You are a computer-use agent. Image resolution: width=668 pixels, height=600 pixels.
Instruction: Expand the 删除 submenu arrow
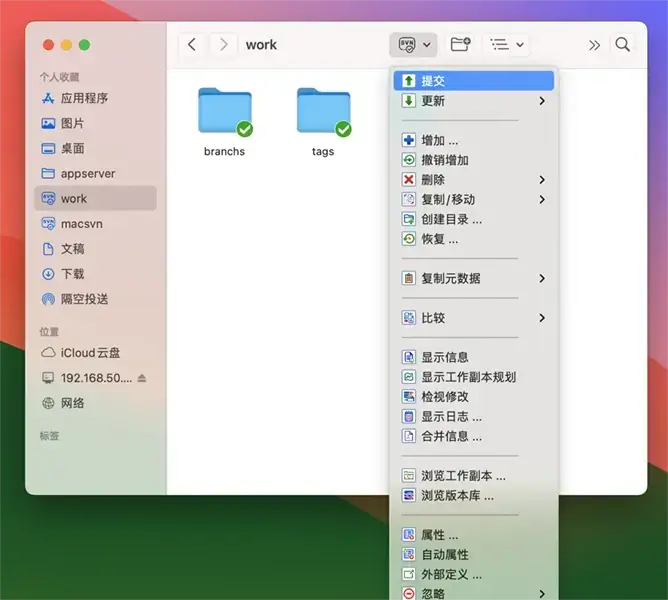tap(542, 180)
